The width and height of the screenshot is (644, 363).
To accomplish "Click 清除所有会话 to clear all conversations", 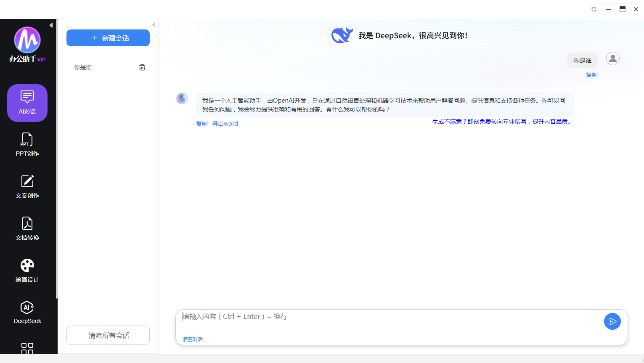I will pyautogui.click(x=108, y=335).
